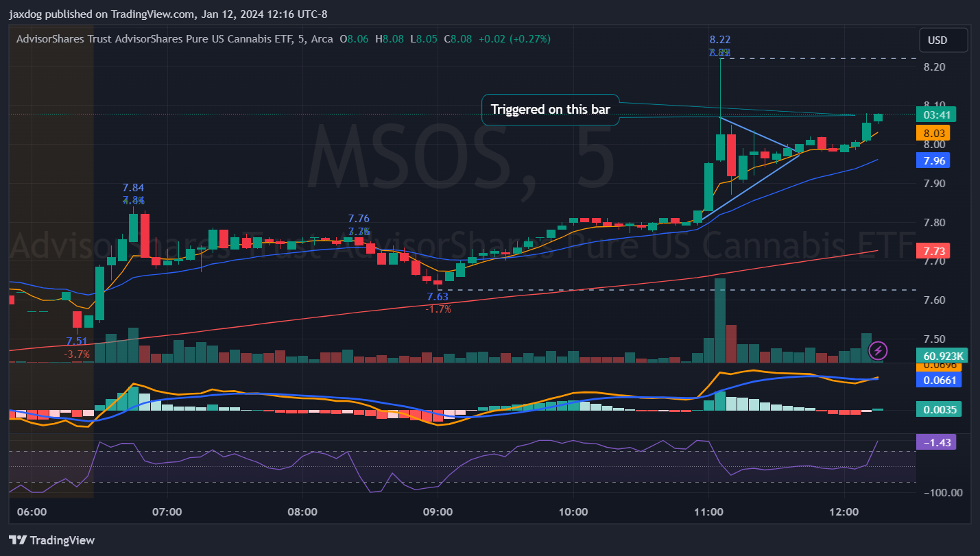Click the 7.60 price scale value
The height and width of the screenshot is (556, 980).
coord(935,300)
